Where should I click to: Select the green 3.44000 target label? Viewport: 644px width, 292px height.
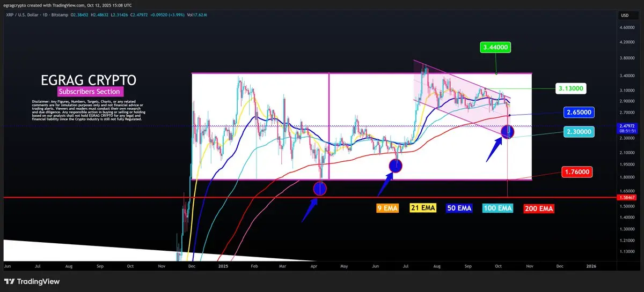496,47
